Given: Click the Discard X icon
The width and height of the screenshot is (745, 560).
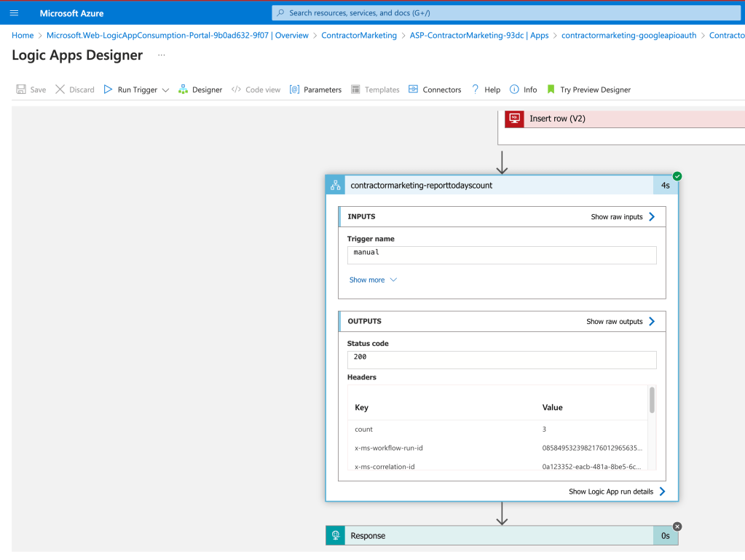Looking at the screenshot, I should (x=60, y=90).
